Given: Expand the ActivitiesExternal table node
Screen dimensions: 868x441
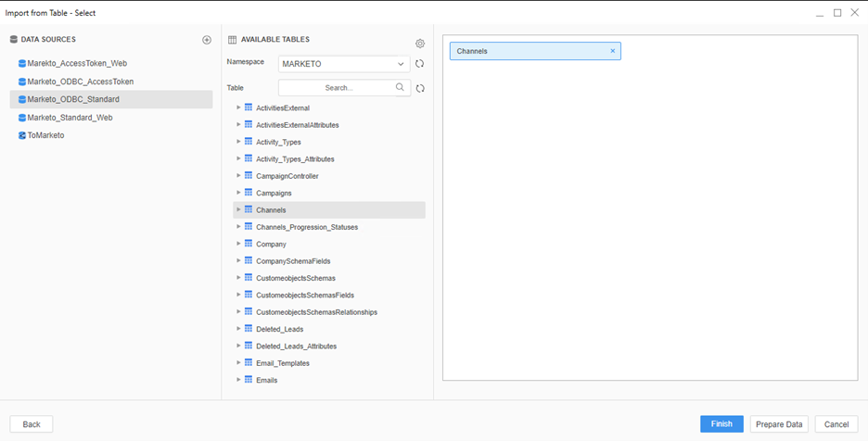Looking at the screenshot, I should [238, 107].
